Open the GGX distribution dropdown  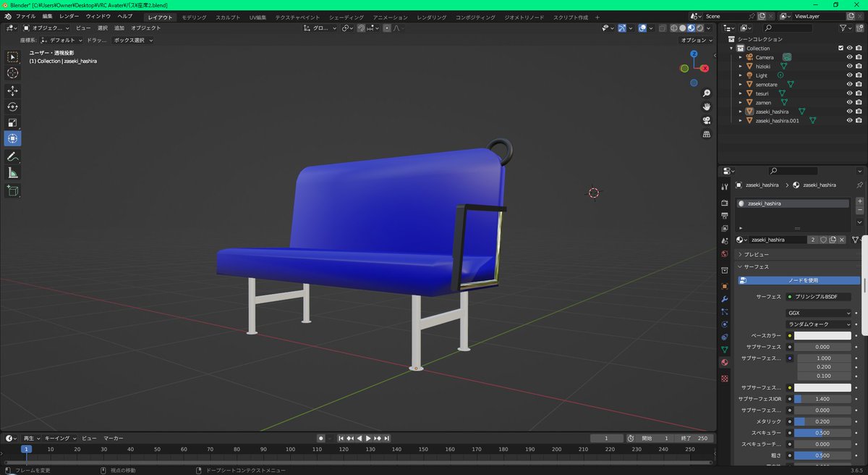(x=818, y=312)
